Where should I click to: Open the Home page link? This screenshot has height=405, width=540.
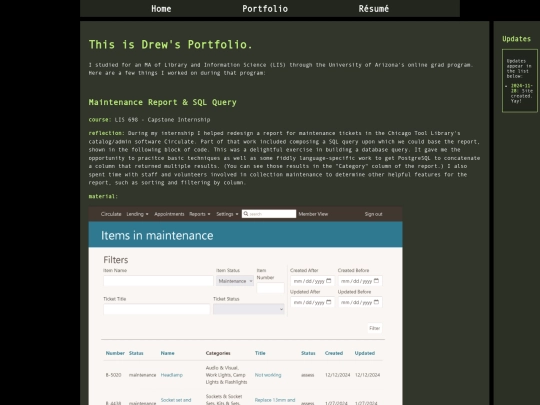tap(161, 9)
